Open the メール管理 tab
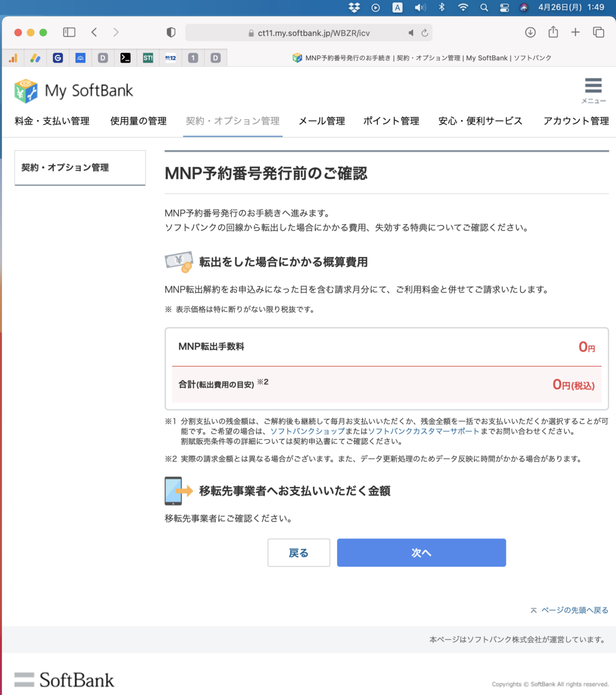The width and height of the screenshot is (616, 695). tap(322, 121)
